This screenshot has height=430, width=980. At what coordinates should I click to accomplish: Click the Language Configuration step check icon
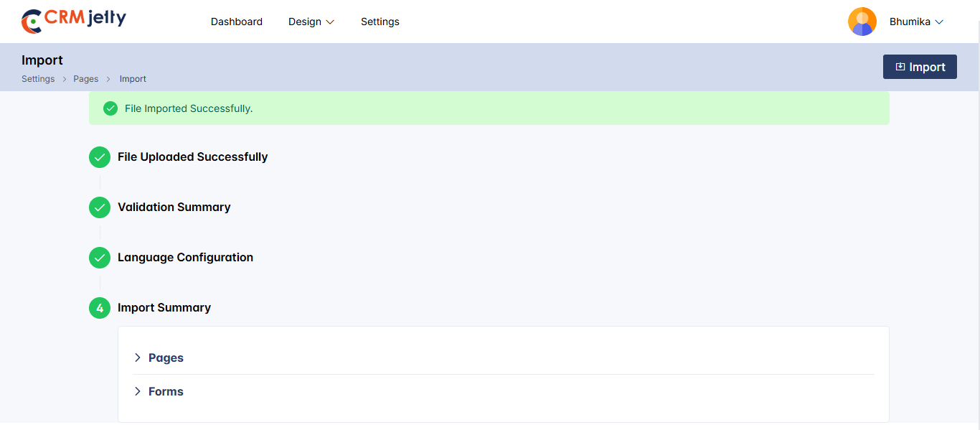tap(100, 258)
